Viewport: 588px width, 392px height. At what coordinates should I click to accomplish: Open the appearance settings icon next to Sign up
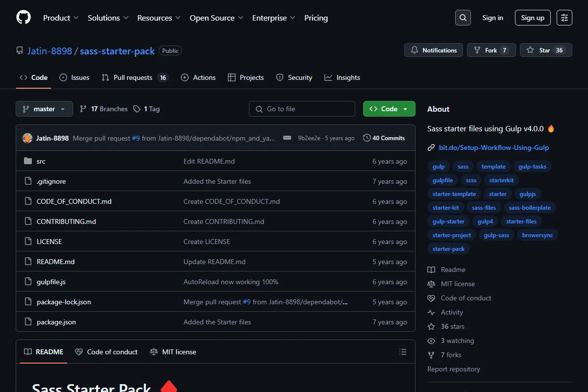[x=564, y=18]
